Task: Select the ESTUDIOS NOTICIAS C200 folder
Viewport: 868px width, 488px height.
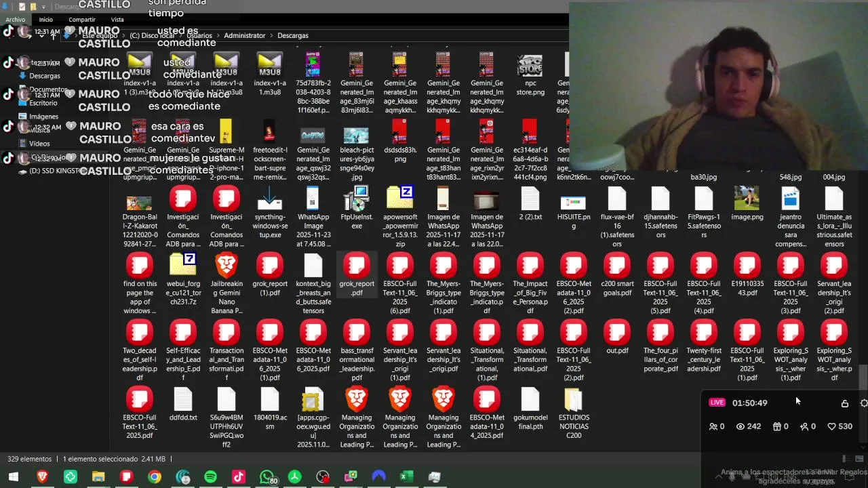Action: tap(573, 413)
